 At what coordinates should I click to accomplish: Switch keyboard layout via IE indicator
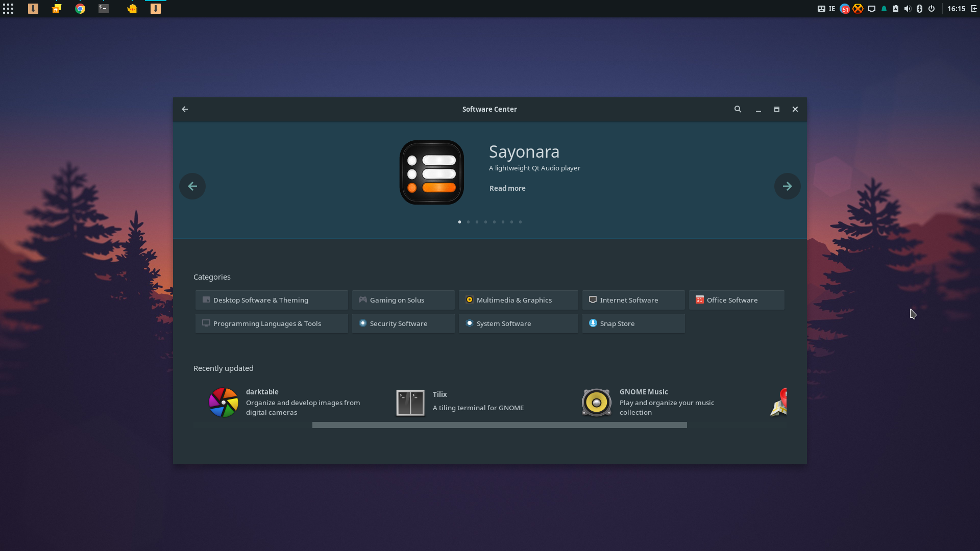pyautogui.click(x=832, y=9)
